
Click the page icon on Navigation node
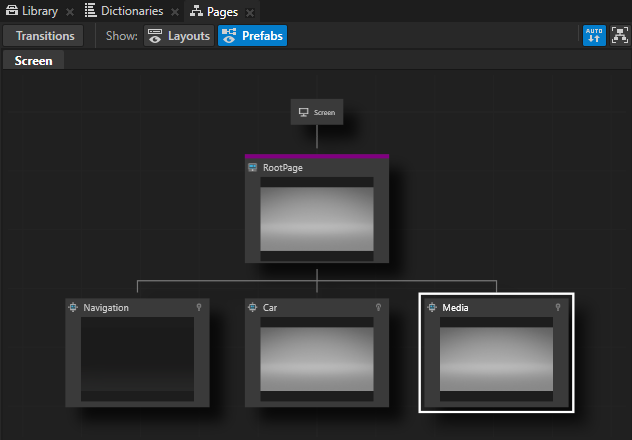(73, 308)
